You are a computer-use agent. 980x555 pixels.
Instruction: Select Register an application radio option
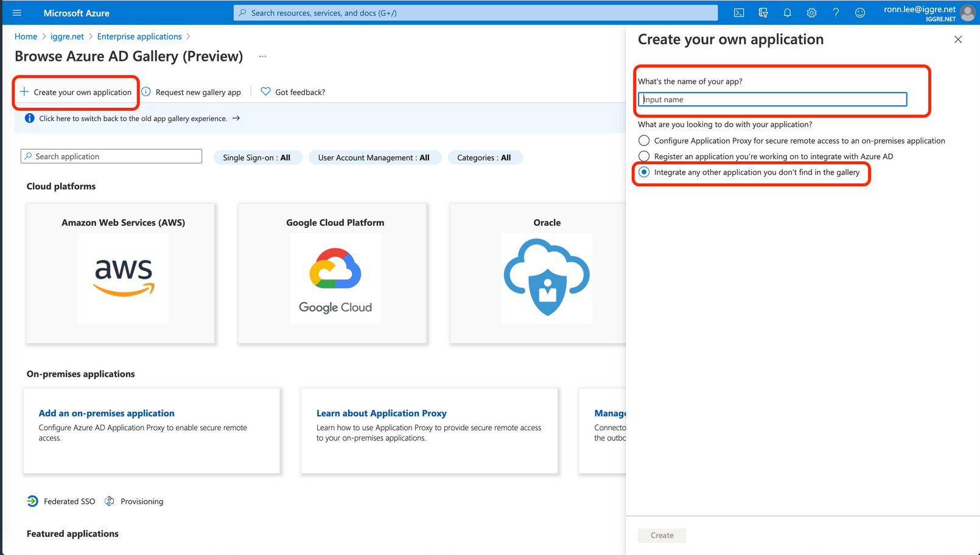pos(644,156)
